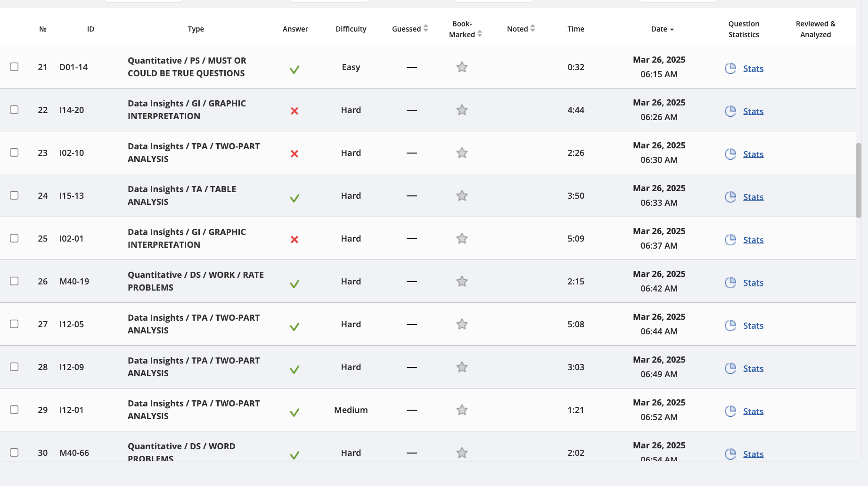Bookmark question 21 using the star icon
868x486 pixels.
pos(462,67)
